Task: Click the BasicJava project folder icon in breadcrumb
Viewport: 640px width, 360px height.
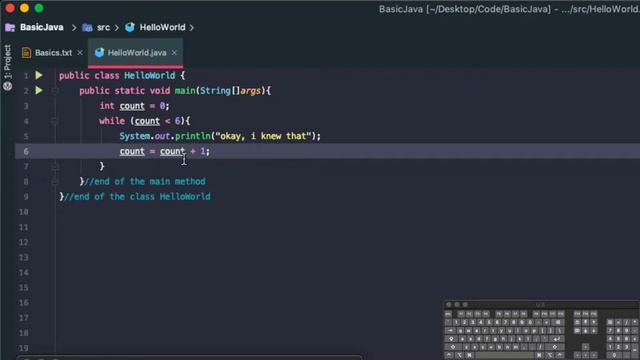Action: 10,27
